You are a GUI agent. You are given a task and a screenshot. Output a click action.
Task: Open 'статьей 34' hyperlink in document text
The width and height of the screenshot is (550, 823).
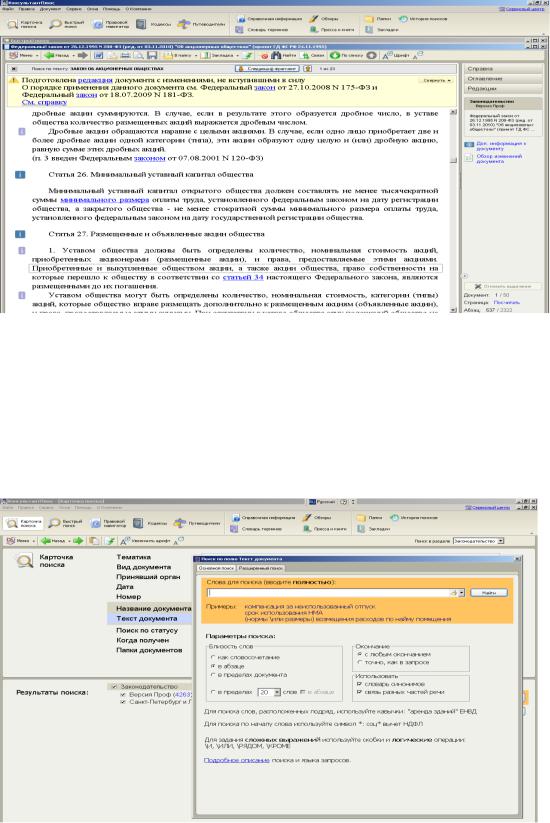pyautogui.click(x=243, y=277)
